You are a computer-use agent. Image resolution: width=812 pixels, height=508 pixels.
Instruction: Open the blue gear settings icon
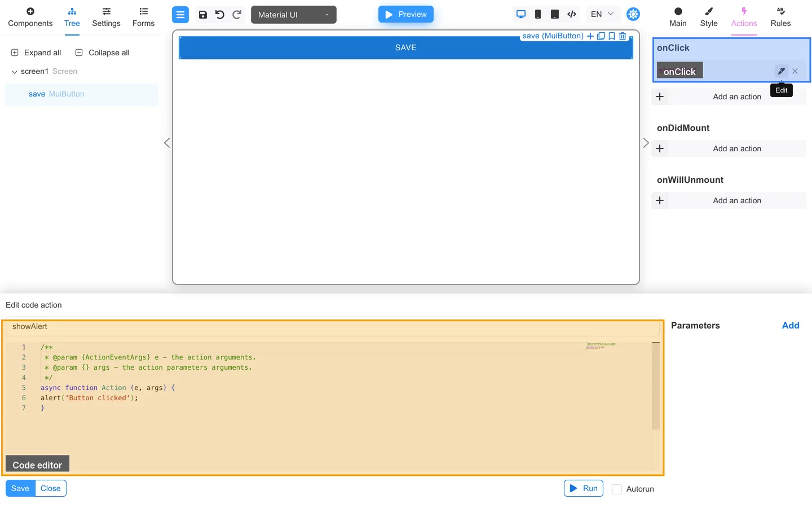tap(633, 14)
